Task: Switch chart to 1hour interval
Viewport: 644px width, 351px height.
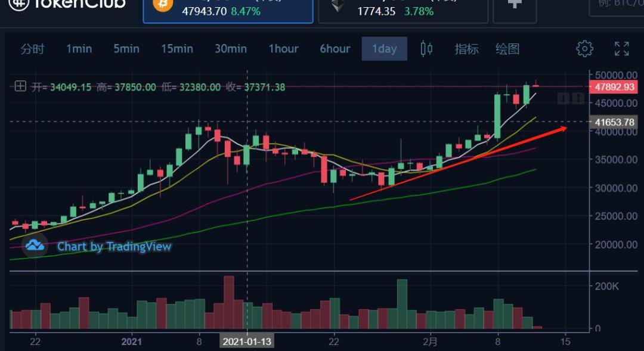Action: pyautogui.click(x=283, y=49)
